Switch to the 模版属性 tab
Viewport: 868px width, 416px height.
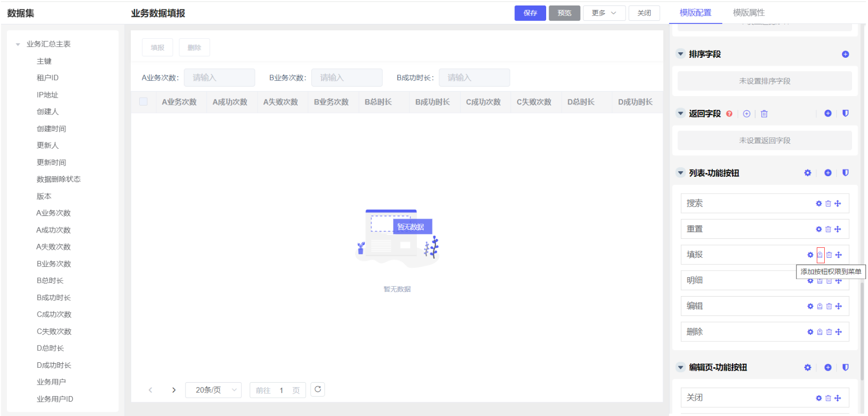749,13
